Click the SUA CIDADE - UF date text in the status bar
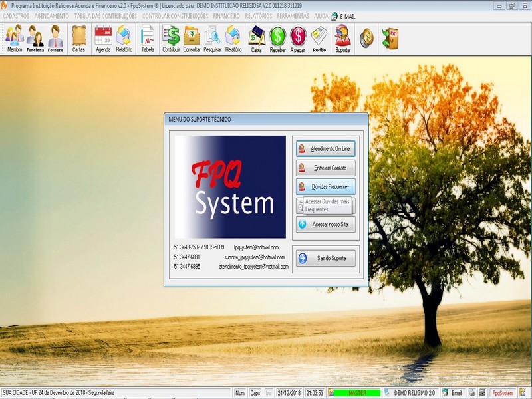Image resolution: width=532 pixels, height=399 pixels. (59, 393)
